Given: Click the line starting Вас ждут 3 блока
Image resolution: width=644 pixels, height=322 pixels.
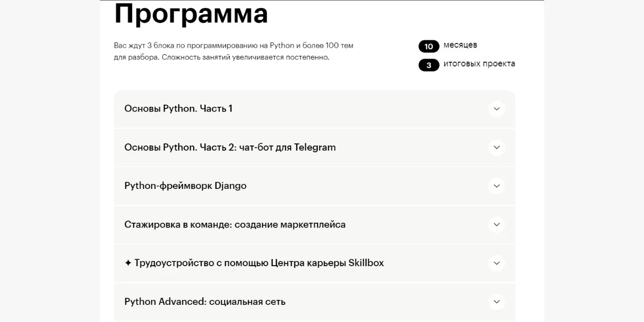Looking at the screenshot, I should click(x=233, y=46).
